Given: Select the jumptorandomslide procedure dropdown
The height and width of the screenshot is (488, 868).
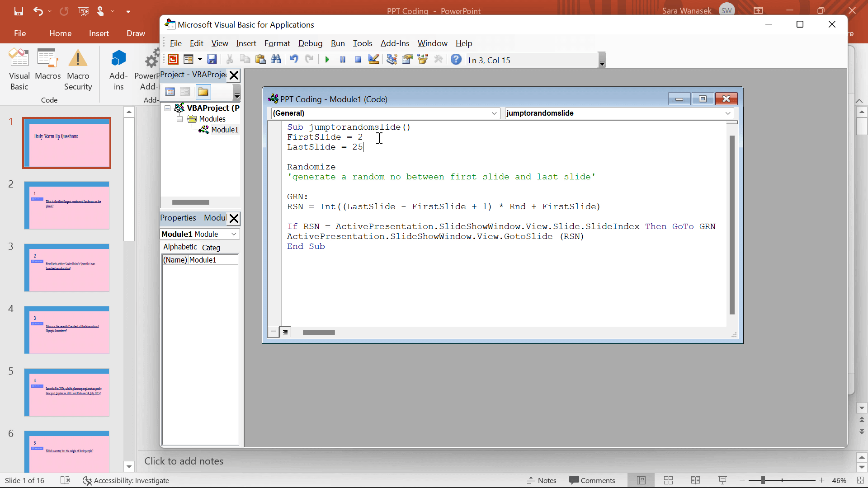Looking at the screenshot, I should [x=619, y=113].
